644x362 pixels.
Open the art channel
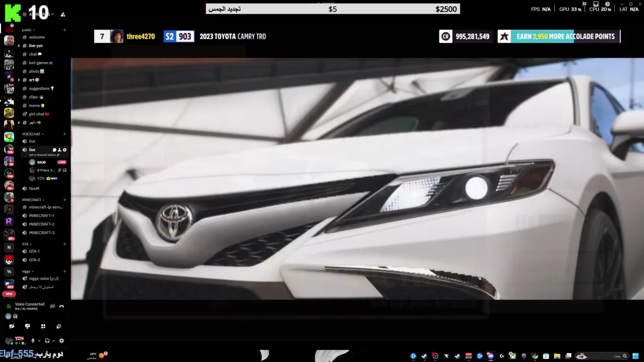(34, 80)
